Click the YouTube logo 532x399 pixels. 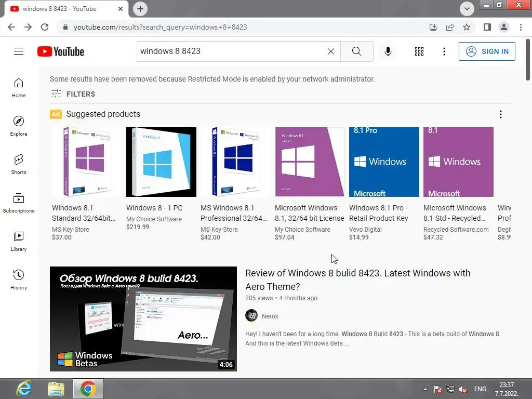pos(61,51)
